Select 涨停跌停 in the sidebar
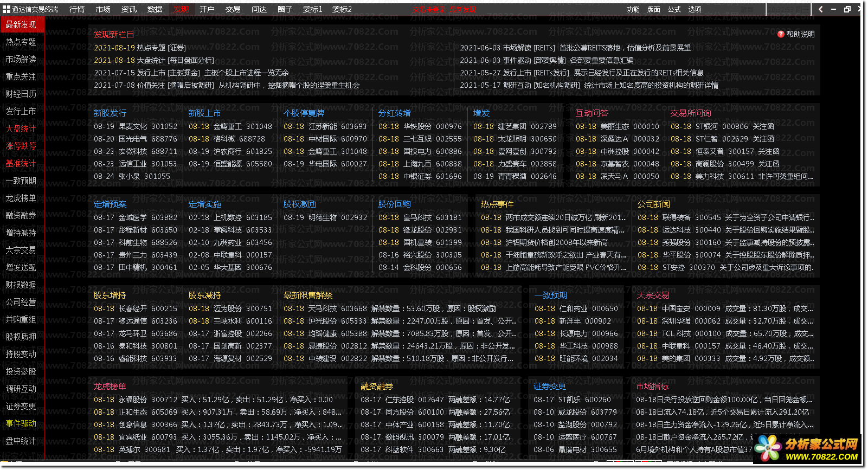Image resolution: width=868 pixels, height=470 pixels. point(21,146)
